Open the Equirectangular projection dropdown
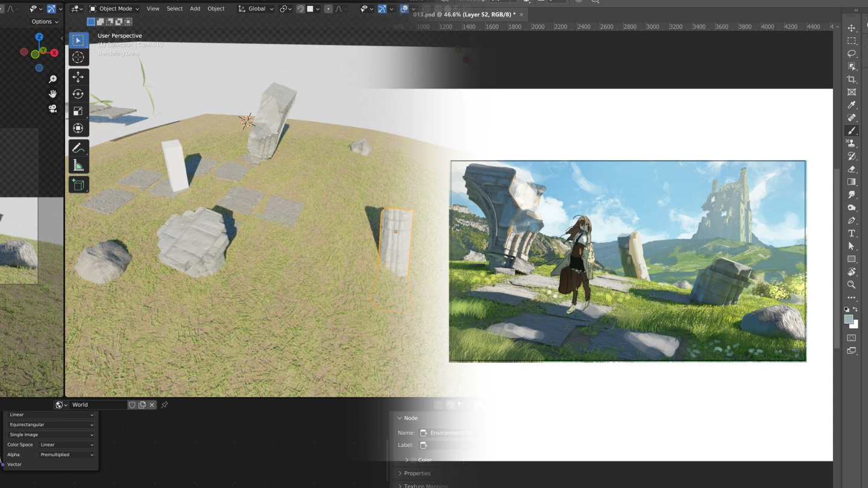Viewport: 868px width, 488px height. pos(50,424)
